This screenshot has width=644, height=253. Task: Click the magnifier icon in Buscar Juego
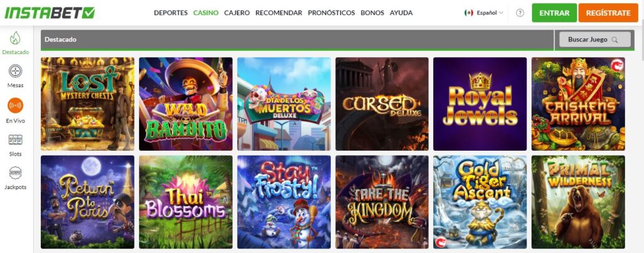point(614,40)
